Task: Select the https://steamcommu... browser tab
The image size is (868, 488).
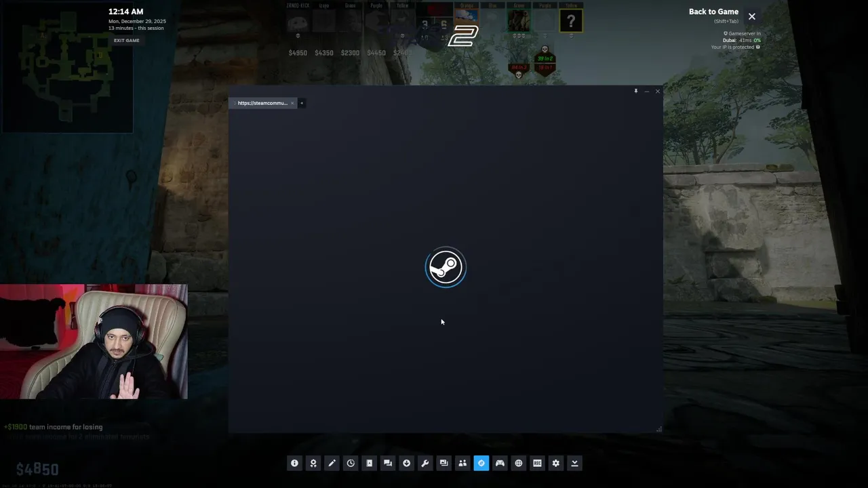Action: pyautogui.click(x=262, y=103)
